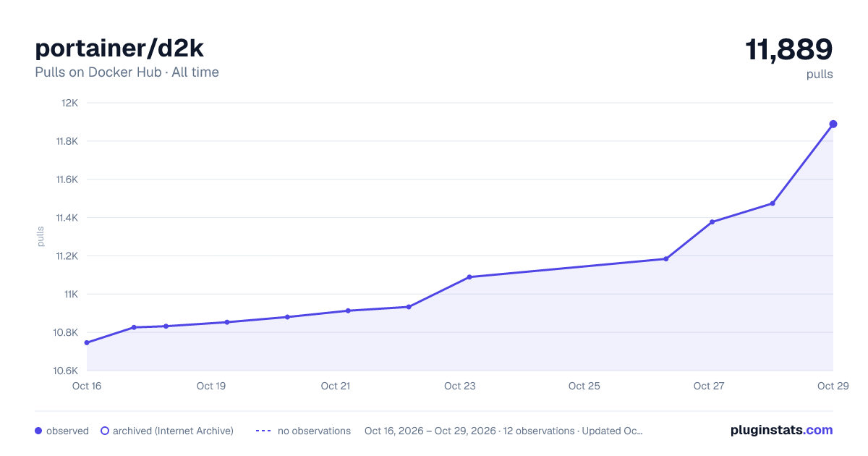Click the 'no observations' dashed line legend icon
Image resolution: width=868 pixels, height=456 pixels.
click(263, 431)
